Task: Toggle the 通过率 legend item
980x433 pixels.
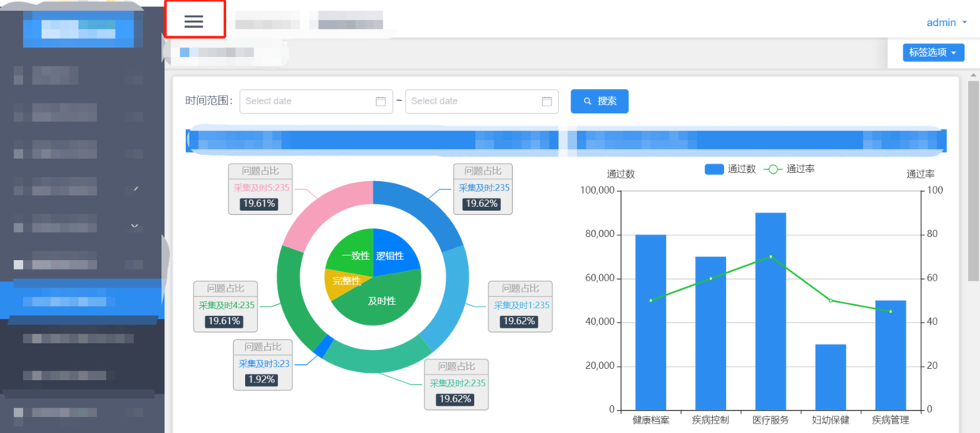Action: [790, 169]
